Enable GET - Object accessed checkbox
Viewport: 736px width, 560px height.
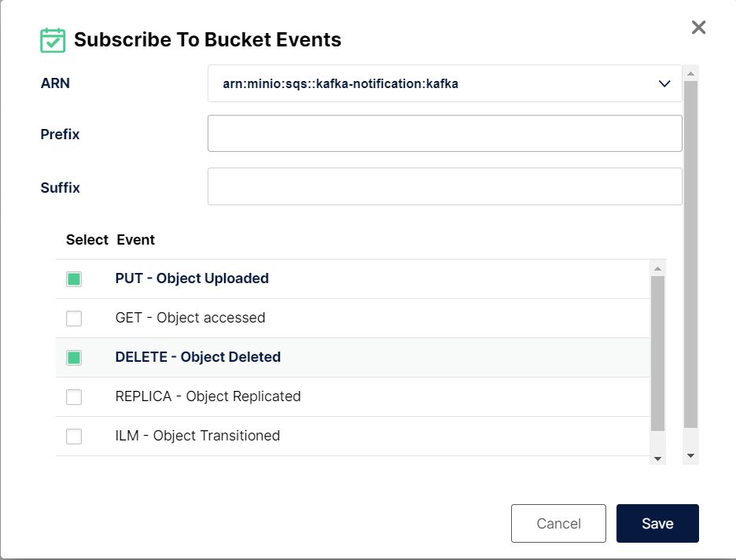73,318
